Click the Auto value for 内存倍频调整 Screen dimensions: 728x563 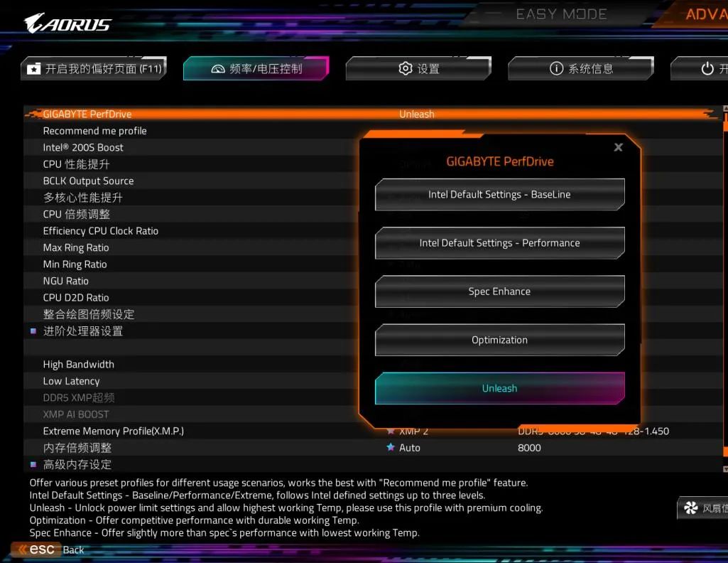(x=410, y=448)
